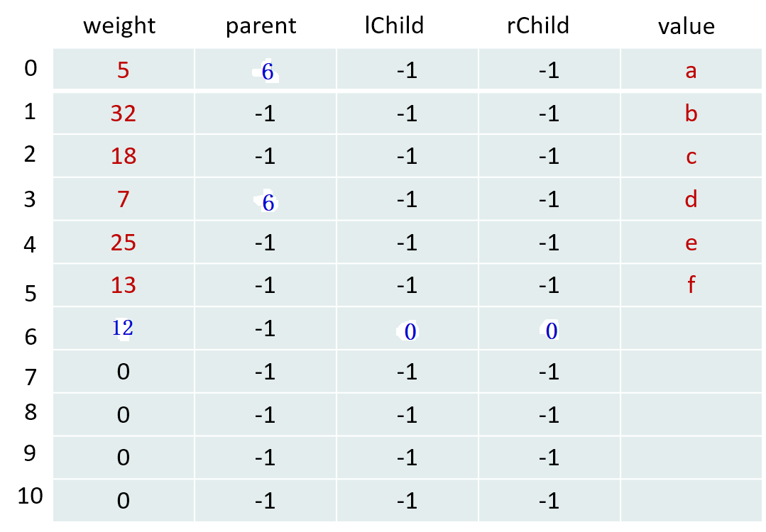This screenshot has width=766, height=532.
Task: Click the red weight value 18
Action: point(124,156)
